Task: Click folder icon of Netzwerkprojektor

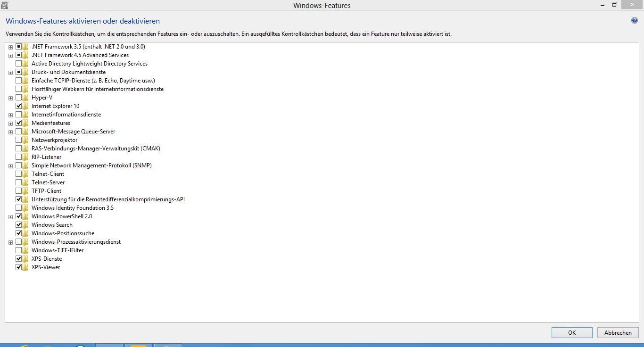Action: pos(25,140)
